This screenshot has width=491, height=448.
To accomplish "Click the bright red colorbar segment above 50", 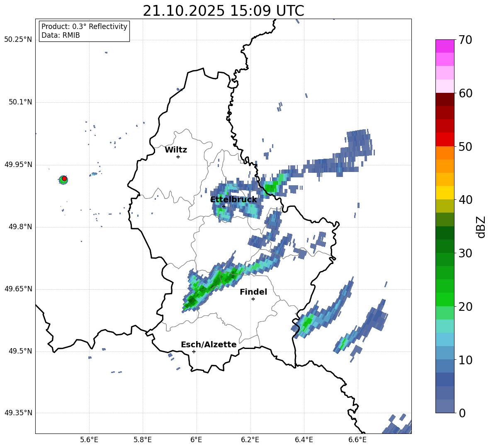I will (x=445, y=139).
